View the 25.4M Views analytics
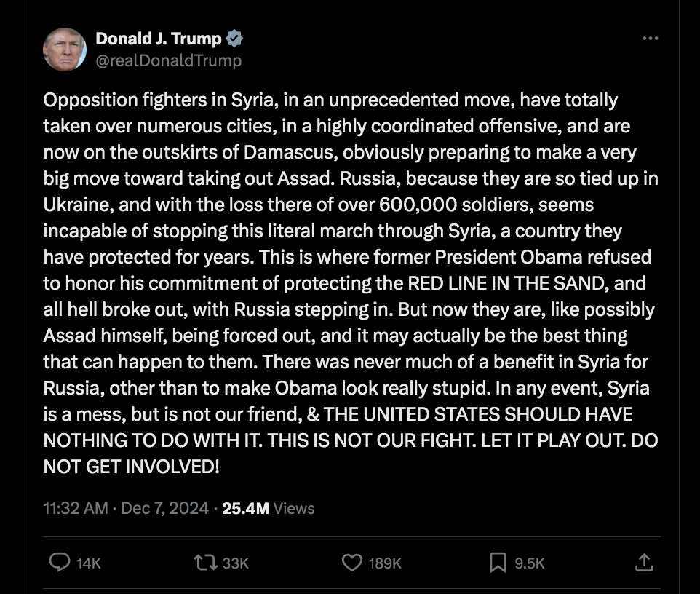Screen dimensions: 700x594 pos(268,508)
